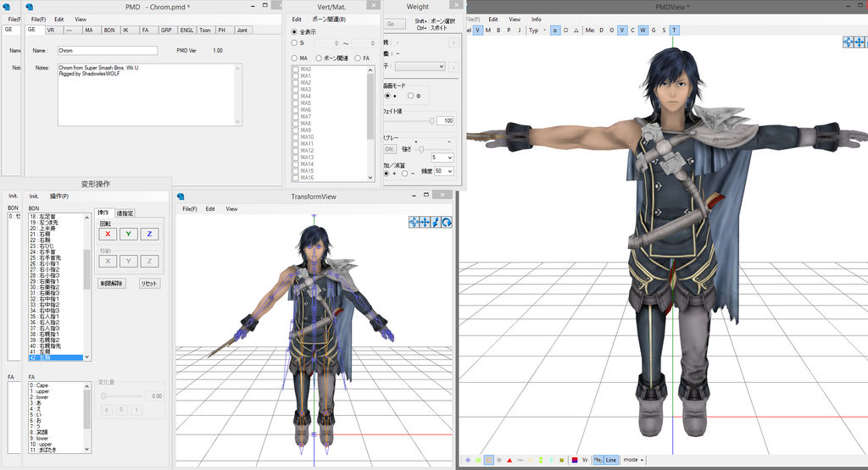Select the minus radio in 加/減算 group
Screen dimensions: 868x470
click(x=404, y=174)
